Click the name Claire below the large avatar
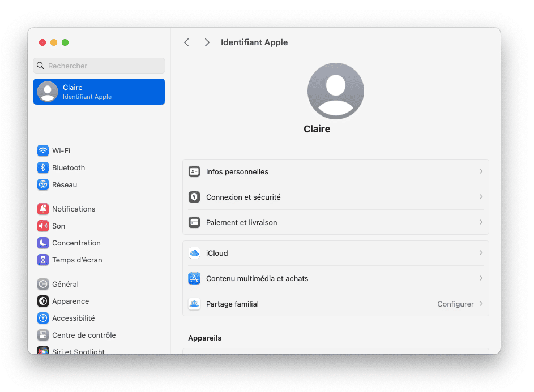This screenshot has width=534, height=392. pyautogui.click(x=317, y=129)
